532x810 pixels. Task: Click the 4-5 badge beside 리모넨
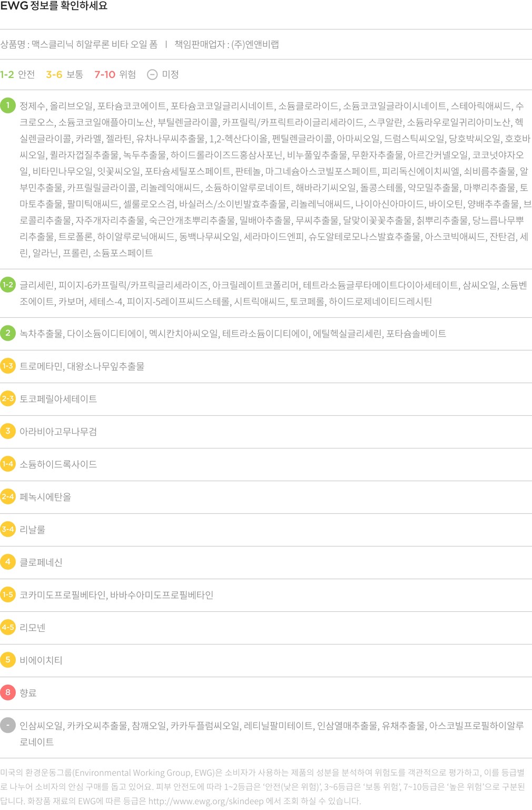8,627
